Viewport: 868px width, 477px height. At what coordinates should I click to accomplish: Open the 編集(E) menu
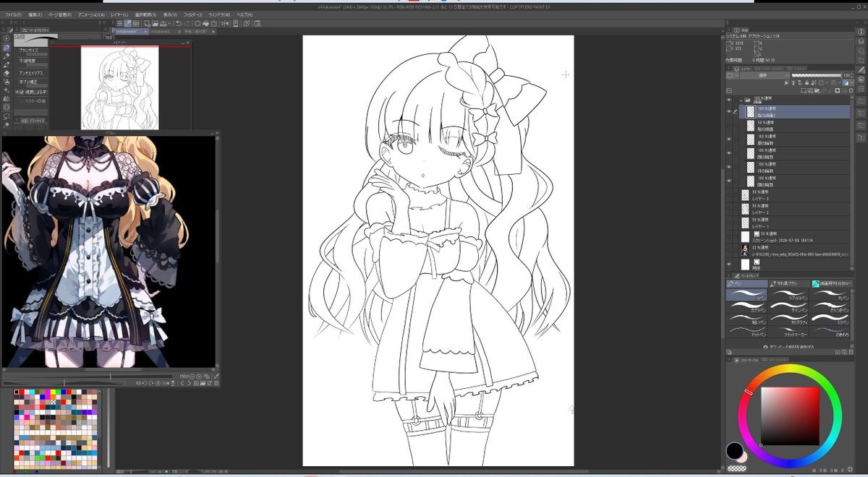[x=35, y=14]
